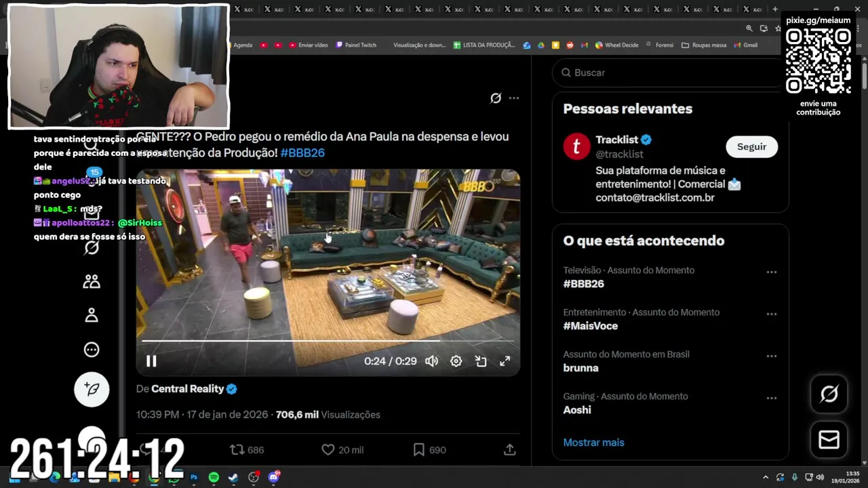Open a new browser tab with plus

click(x=775, y=9)
